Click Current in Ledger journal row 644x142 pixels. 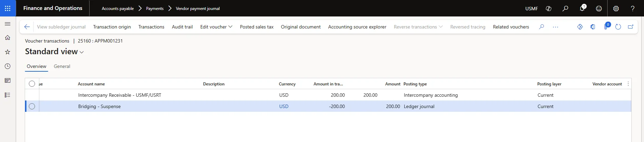click(546, 106)
